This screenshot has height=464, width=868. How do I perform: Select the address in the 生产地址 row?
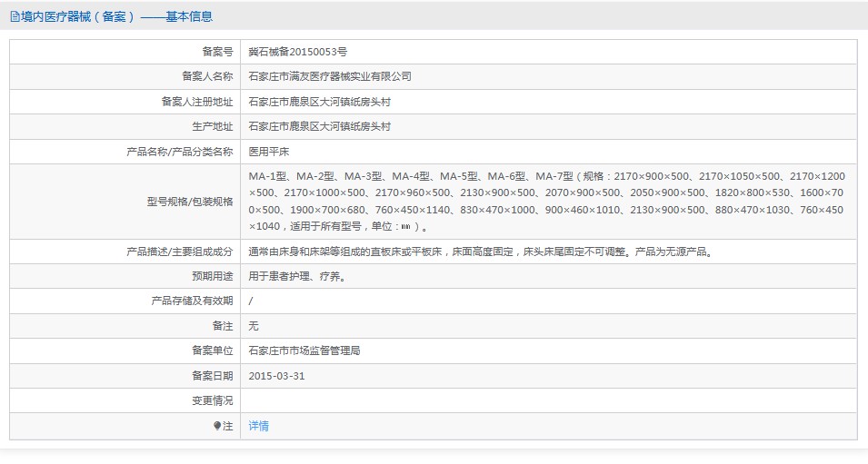click(319, 126)
